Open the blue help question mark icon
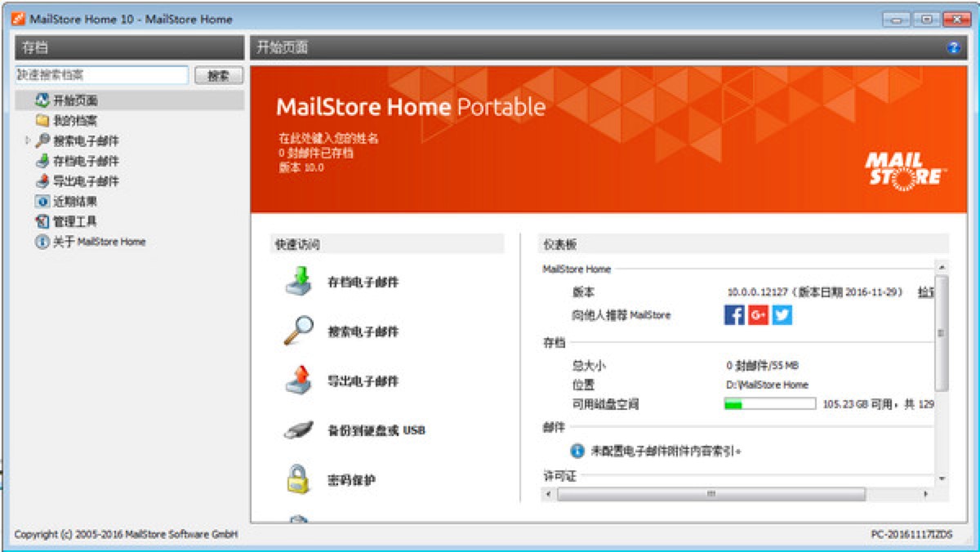 click(x=952, y=47)
